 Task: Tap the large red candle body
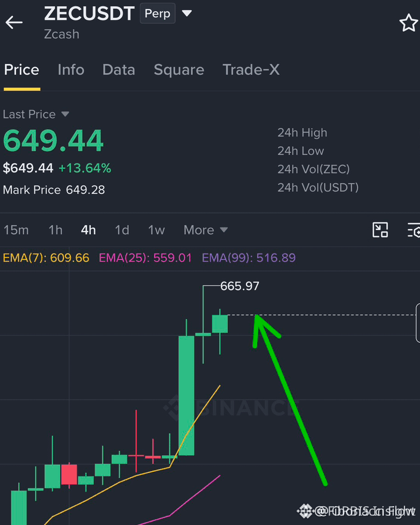click(69, 474)
